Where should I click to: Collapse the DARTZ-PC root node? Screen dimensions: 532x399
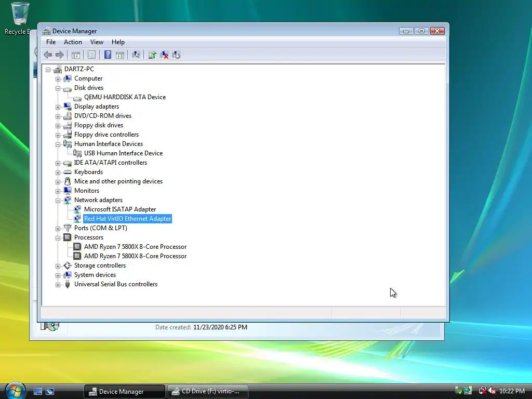coord(48,70)
